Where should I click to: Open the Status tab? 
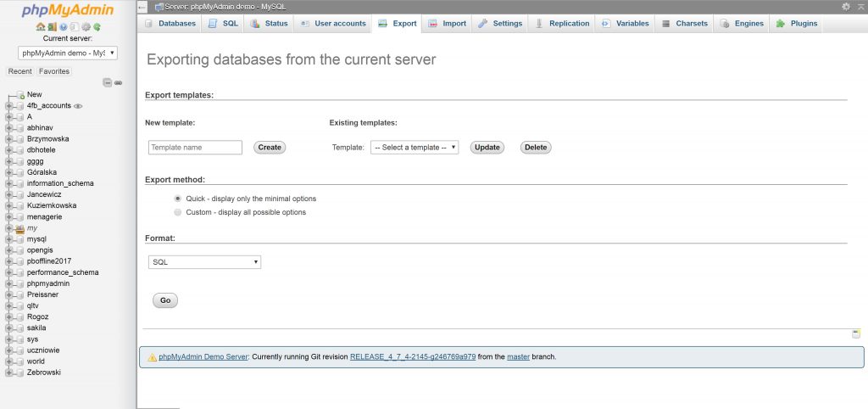click(x=269, y=23)
